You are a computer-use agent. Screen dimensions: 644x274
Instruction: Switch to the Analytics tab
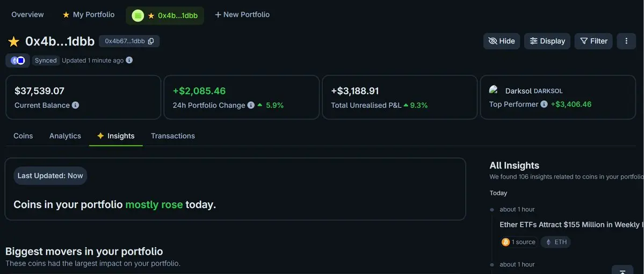(65, 136)
